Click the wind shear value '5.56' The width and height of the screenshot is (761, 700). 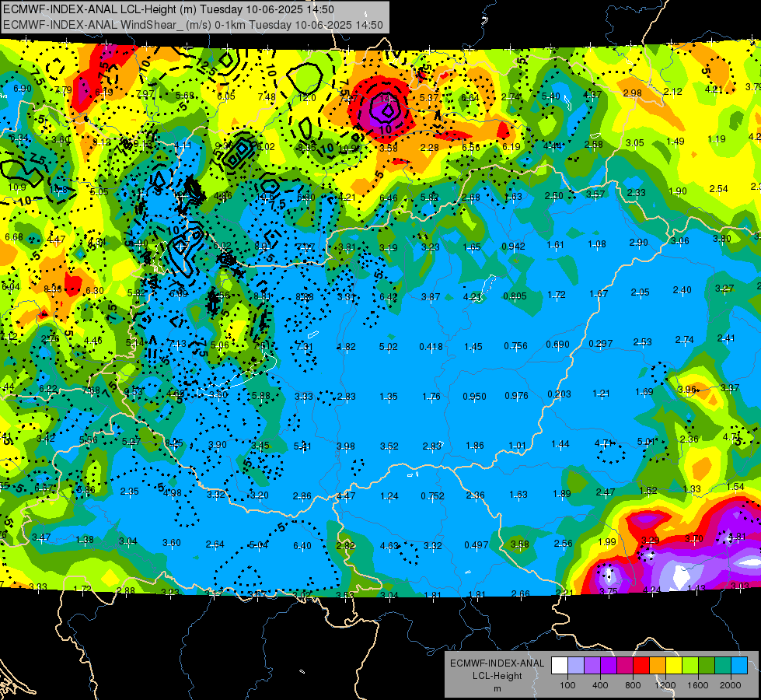coord(89,440)
